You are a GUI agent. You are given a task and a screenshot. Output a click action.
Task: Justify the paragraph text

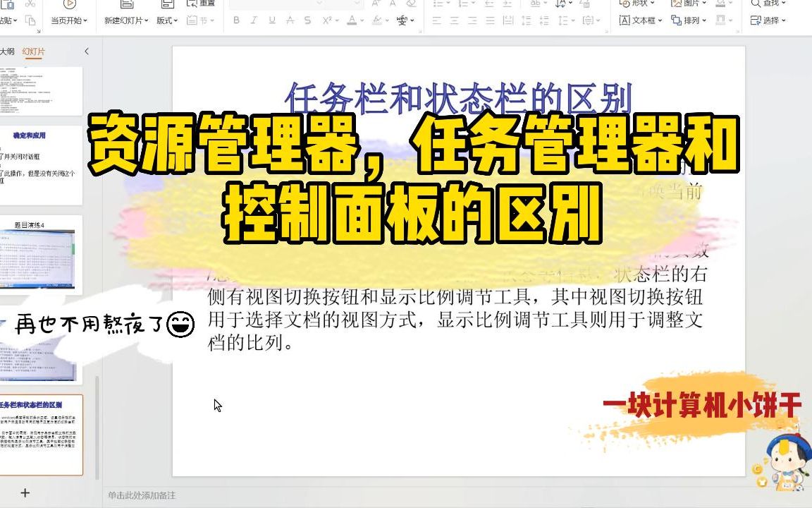(x=490, y=20)
